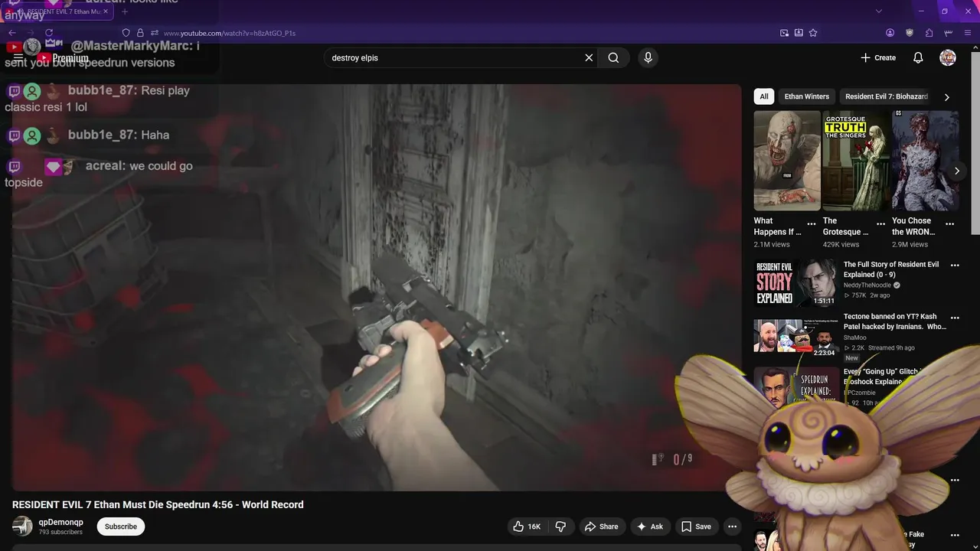Viewport: 980px width, 551px height.
Task: Open the browser hamburger application menu
Action: (968, 33)
